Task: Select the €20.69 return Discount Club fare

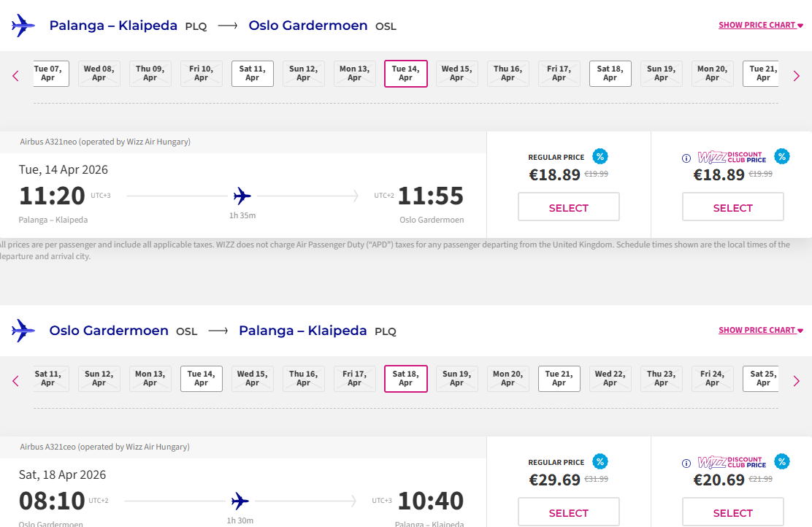Action: (x=733, y=512)
